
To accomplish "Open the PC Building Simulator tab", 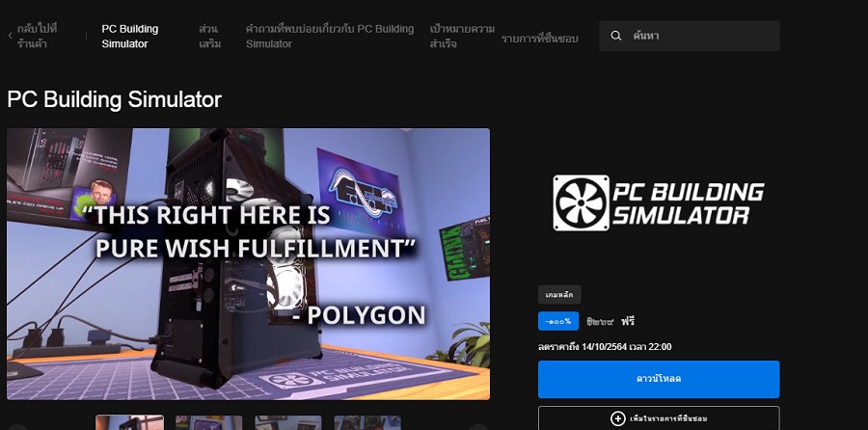I will pyautogui.click(x=129, y=36).
